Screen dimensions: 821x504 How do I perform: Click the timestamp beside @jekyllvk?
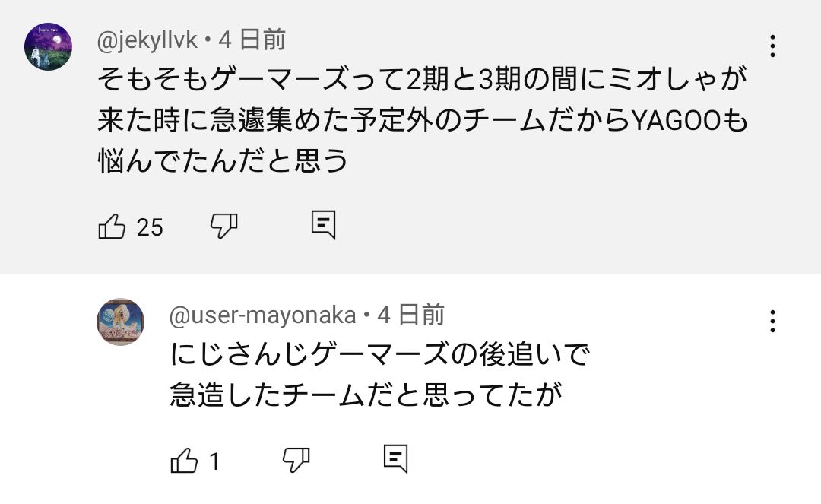coord(252,40)
